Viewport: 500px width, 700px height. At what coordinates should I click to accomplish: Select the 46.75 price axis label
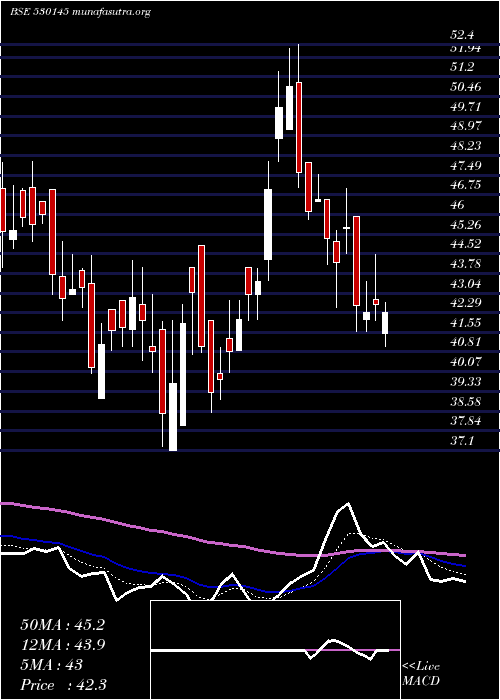click(466, 185)
